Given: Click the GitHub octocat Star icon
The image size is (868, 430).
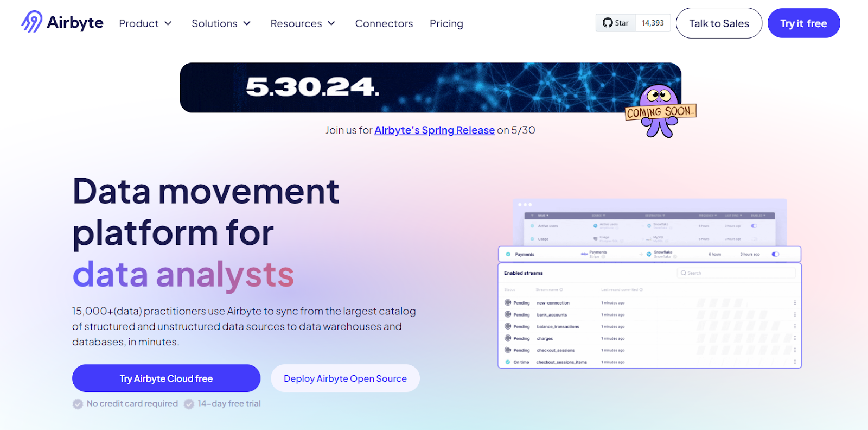Looking at the screenshot, I should [608, 23].
